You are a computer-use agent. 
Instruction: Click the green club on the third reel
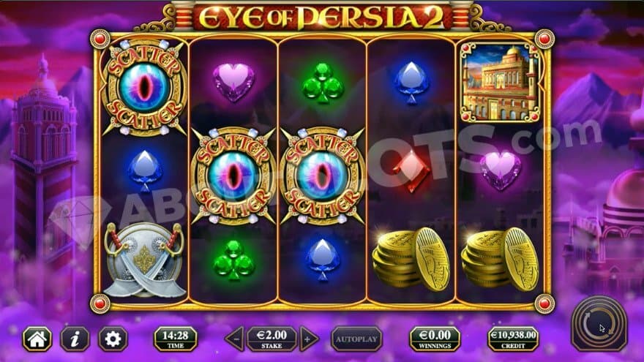[323, 83]
